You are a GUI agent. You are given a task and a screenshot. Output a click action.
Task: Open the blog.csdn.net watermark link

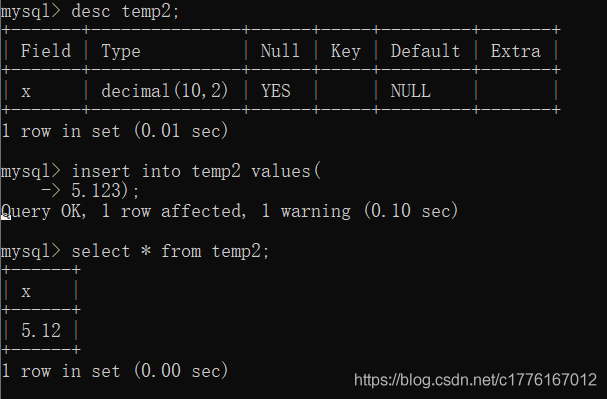(x=475, y=380)
